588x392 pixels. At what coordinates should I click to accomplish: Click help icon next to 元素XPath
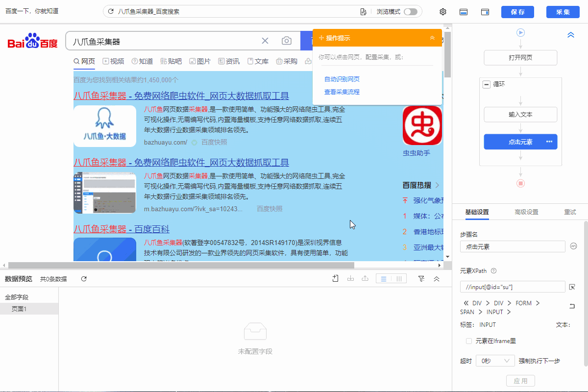(x=493, y=270)
